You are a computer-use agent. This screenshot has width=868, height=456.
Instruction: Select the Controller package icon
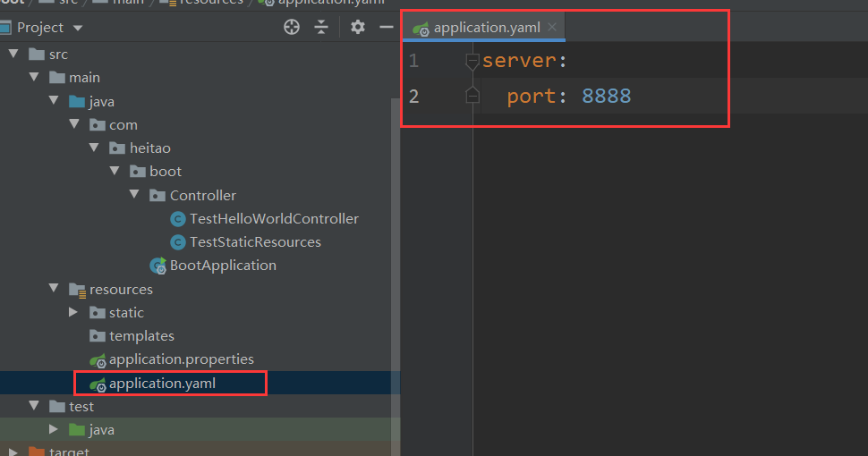point(157,195)
